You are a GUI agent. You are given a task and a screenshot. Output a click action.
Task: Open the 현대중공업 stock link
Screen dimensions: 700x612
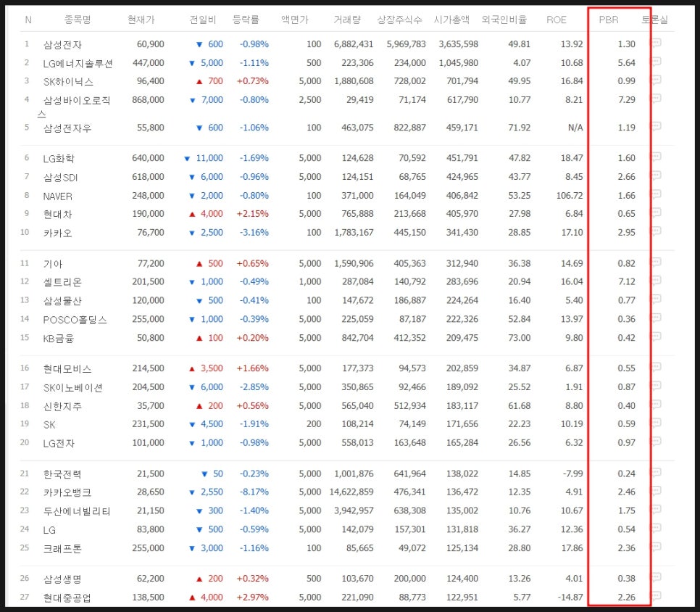(x=67, y=597)
